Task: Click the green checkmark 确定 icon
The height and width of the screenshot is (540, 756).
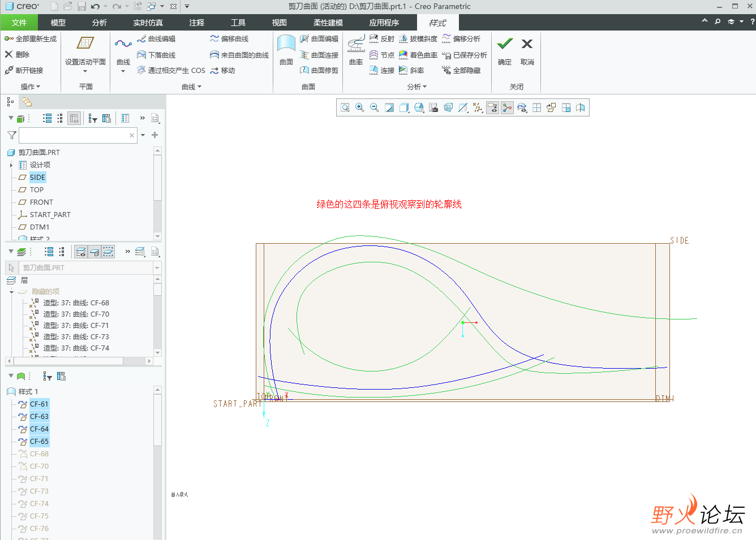Action: point(505,44)
